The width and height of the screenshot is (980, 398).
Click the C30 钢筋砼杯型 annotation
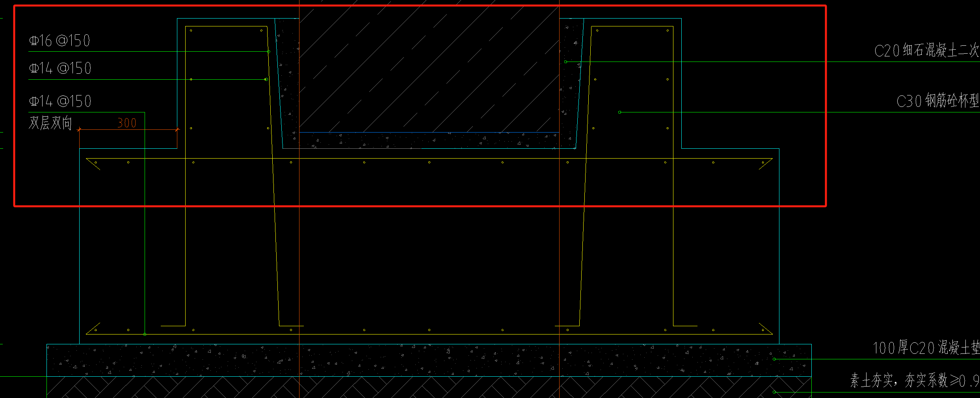click(938, 101)
